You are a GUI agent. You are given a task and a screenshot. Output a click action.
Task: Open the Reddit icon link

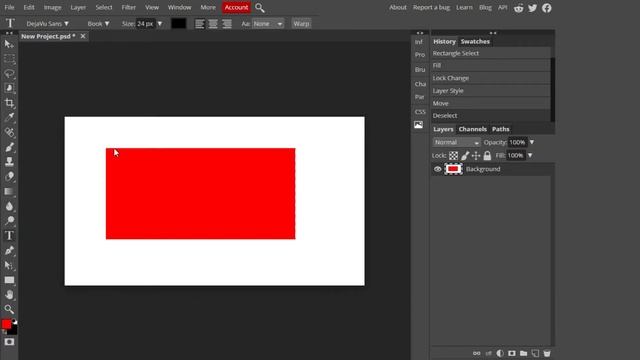pyautogui.click(x=518, y=8)
